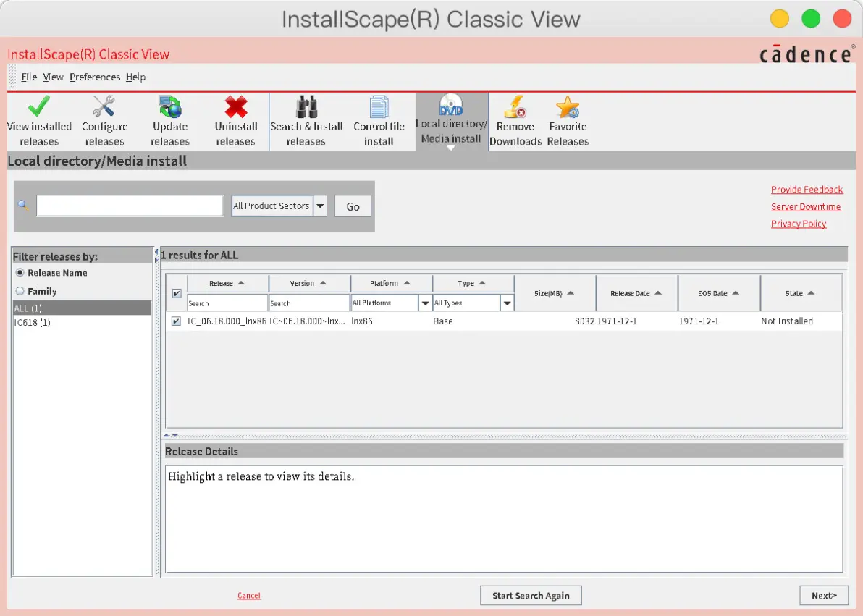Click Start Search Again button
Screen dimensions: 863x616
(x=531, y=596)
